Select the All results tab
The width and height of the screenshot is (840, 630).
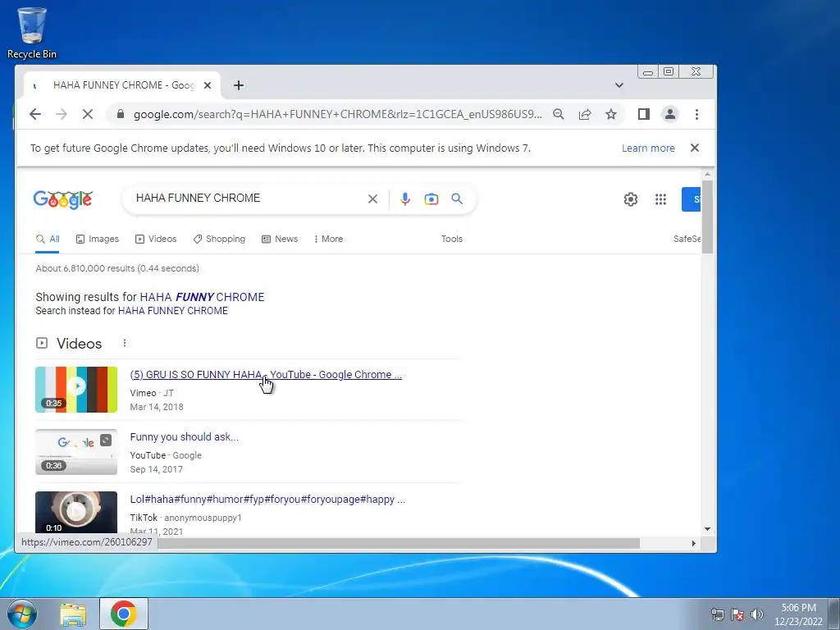(x=48, y=239)
